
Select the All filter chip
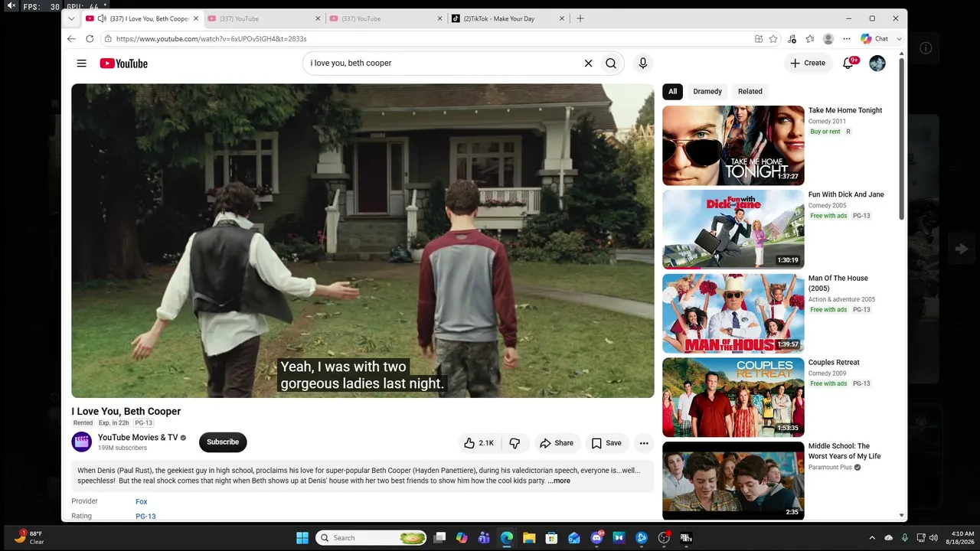click(672, 92)
